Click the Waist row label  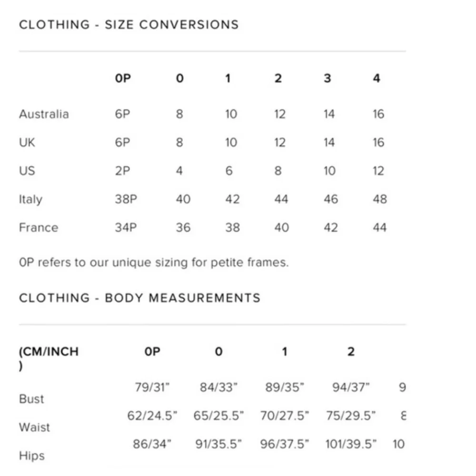pyautogui.click(x=34, y=427)
